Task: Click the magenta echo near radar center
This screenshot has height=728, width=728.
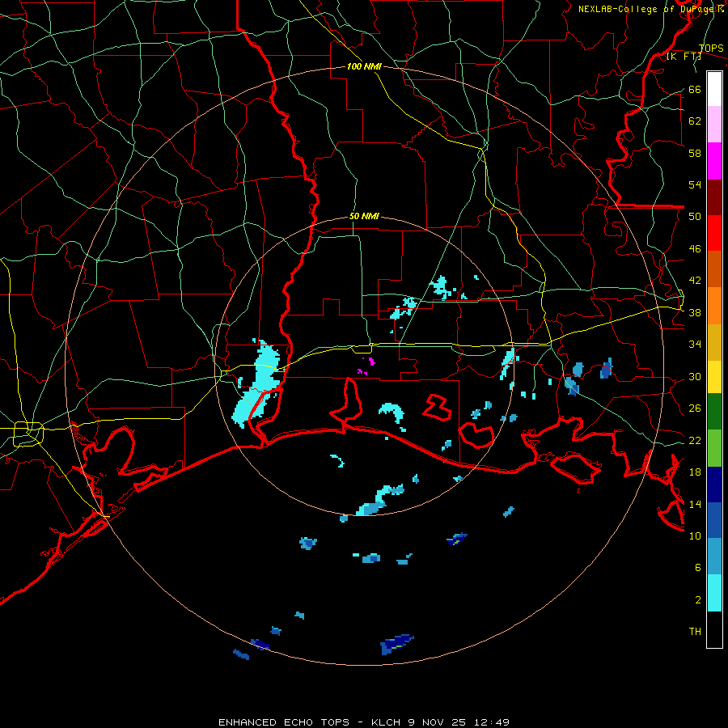Action: 371,362
